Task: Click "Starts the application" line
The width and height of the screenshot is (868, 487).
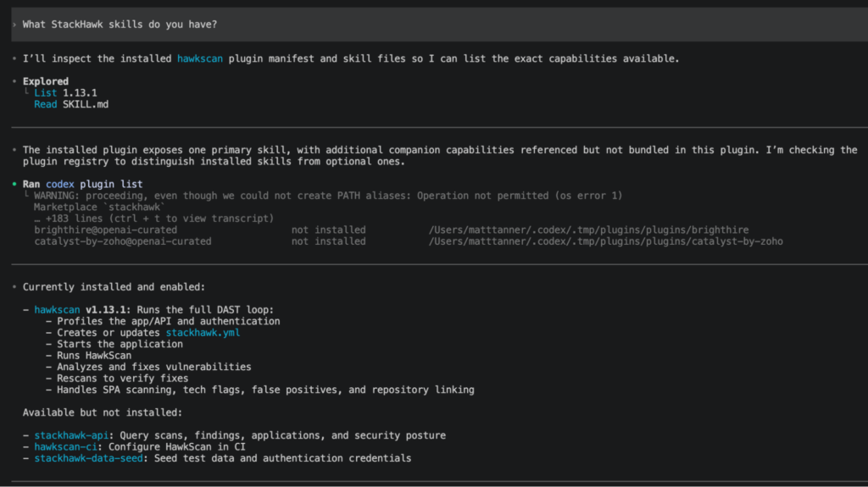Action: 120,344
